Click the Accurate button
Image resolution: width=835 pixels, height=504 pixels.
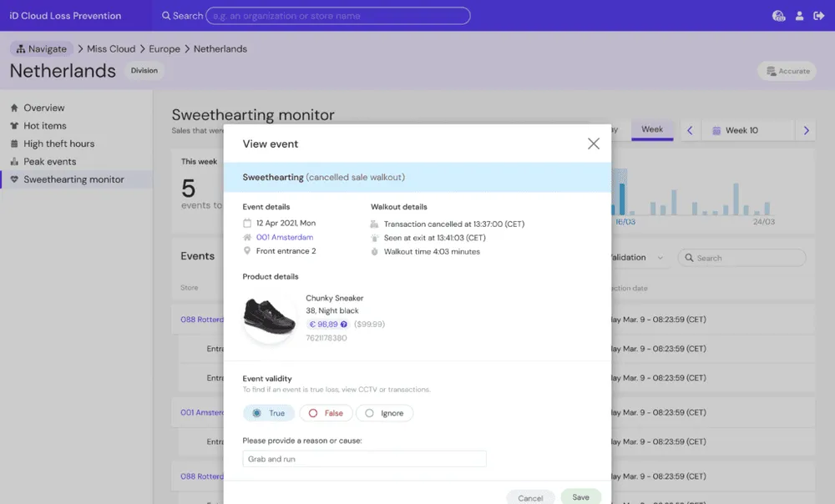787,71
